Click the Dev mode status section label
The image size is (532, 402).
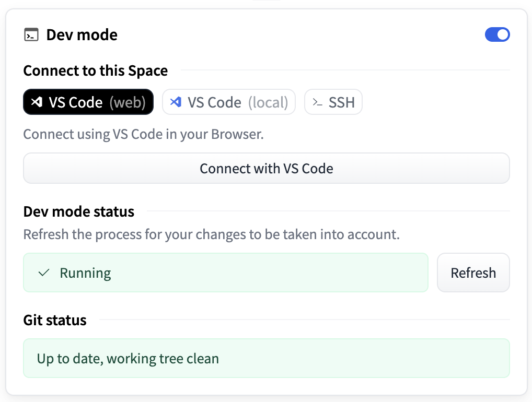click(x=78, y=211)
